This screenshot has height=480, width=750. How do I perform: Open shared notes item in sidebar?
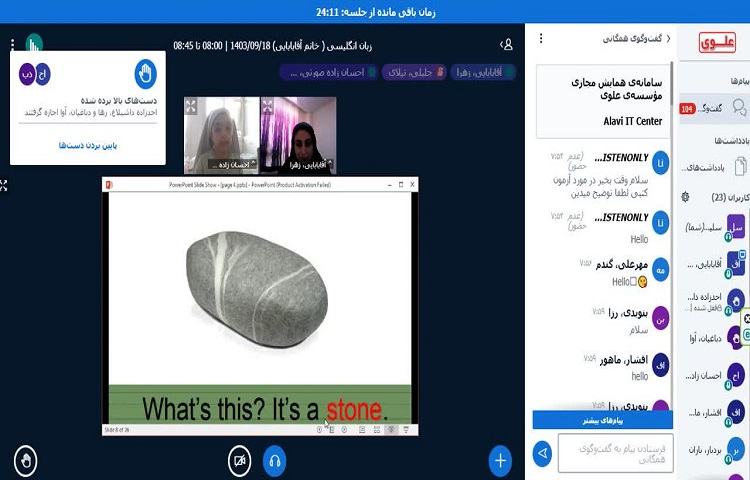(714, 167)
